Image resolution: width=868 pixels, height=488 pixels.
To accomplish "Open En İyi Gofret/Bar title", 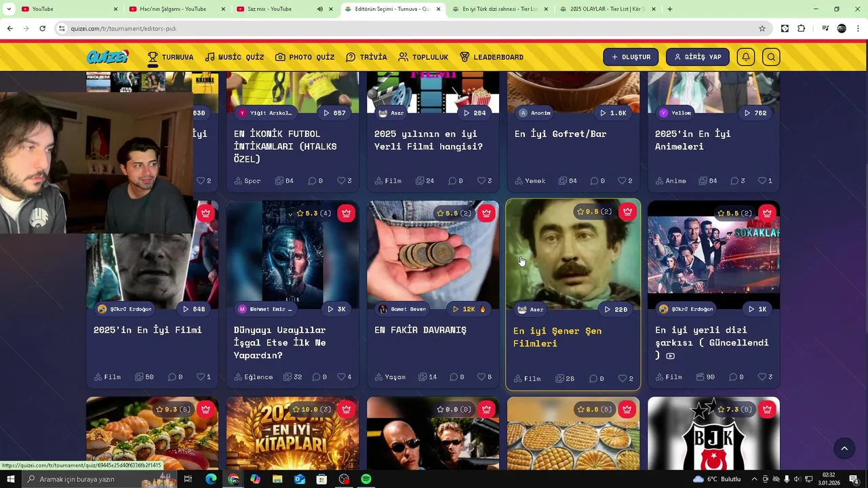I will coord(561,134).
